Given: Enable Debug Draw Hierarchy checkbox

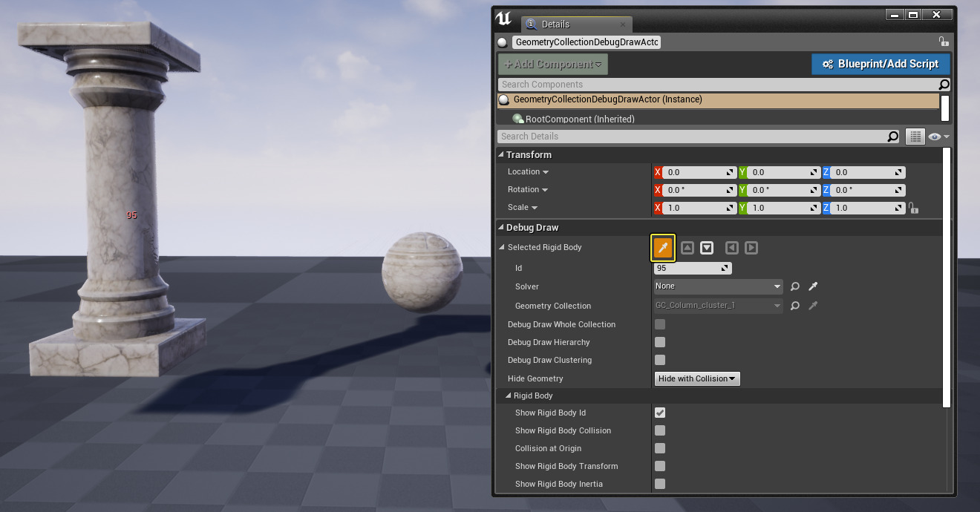Looking at the screenshot, I should (660, 342).
